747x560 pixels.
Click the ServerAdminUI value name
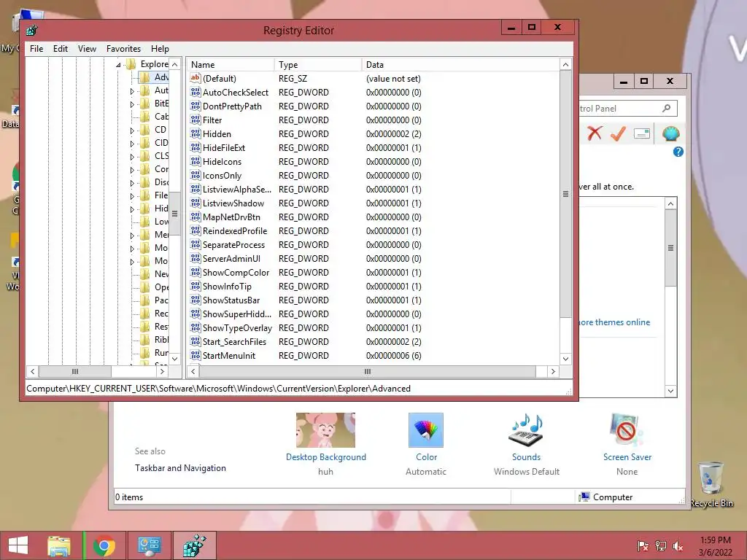[231, 258]
